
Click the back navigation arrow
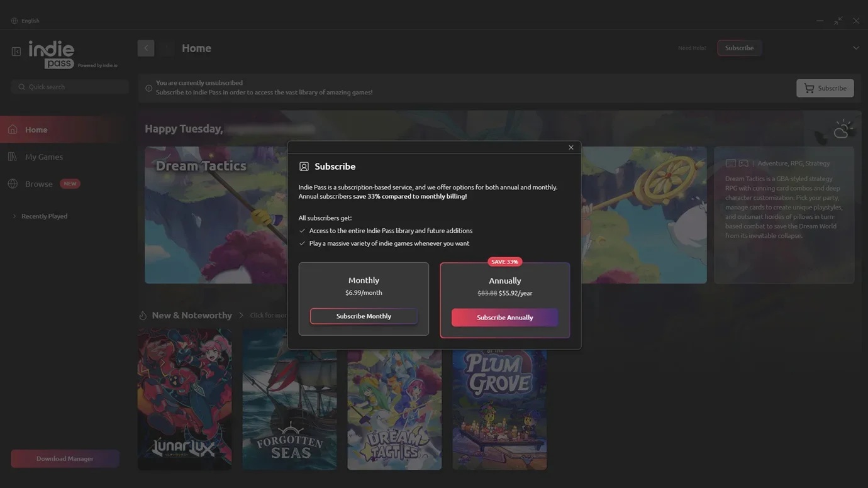146,48
